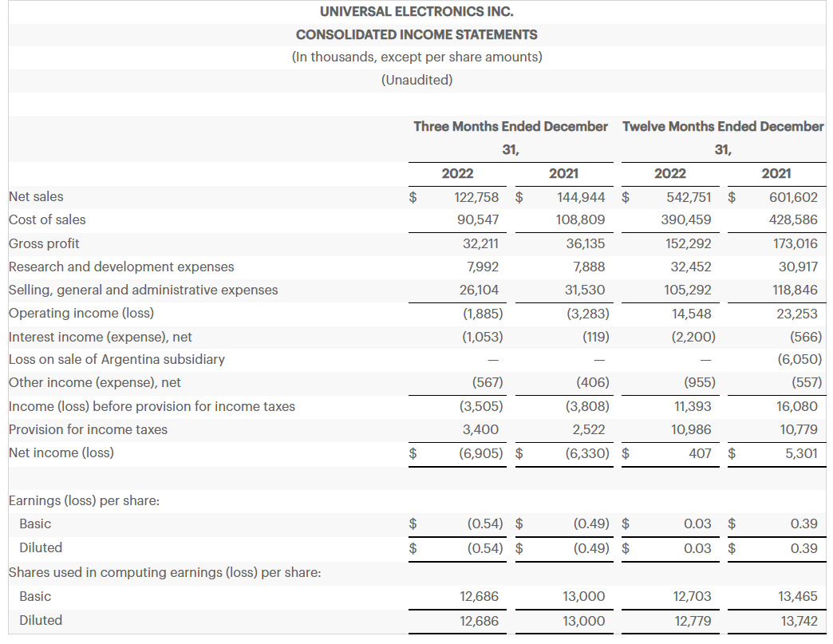Select the '(Unaudited)' label
The image size is (833, 644).
417,80
